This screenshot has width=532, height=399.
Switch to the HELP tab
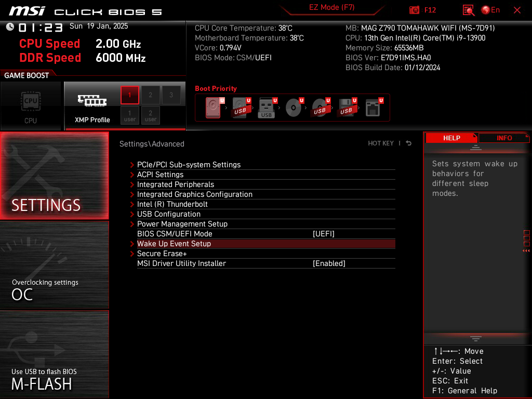click(451, 138)
